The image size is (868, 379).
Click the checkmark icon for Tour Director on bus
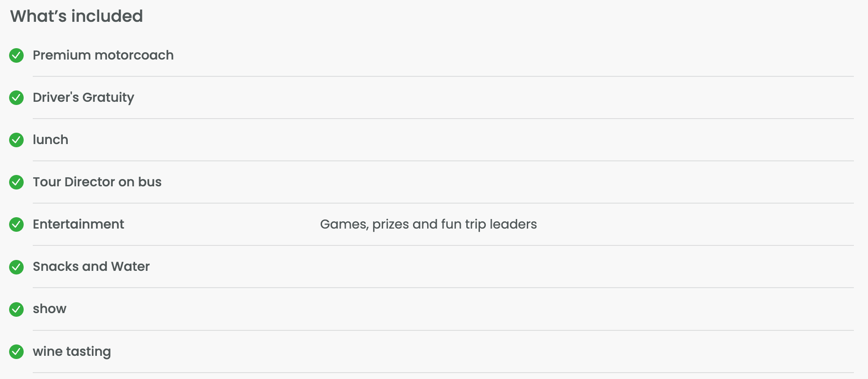pyautogui.click(x=16, y=182)
